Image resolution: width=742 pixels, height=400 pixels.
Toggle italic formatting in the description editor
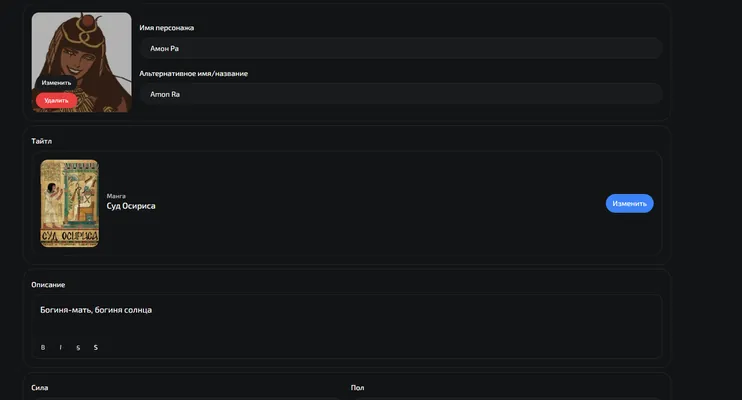61,347
